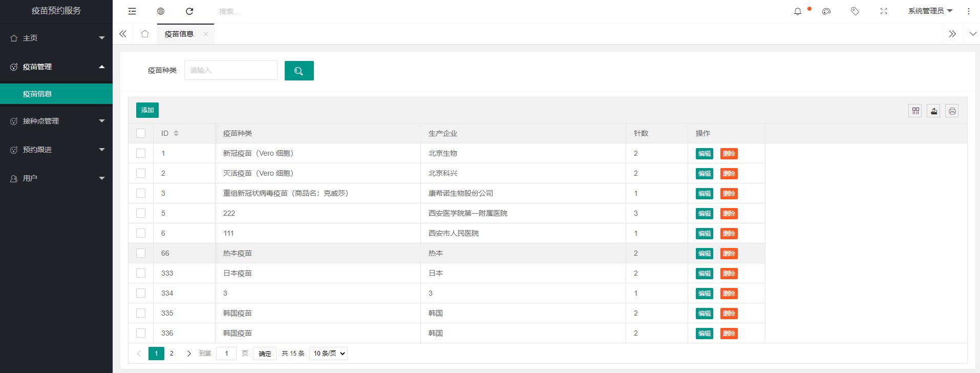Viewport: 980px width, 373px height.
Task: Delete the 北京生物 vaccine row
Action: click(729, 154)
